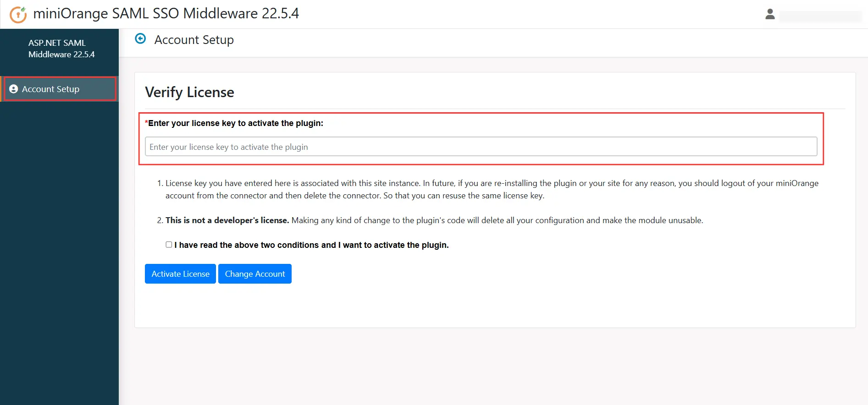Click the 'I have read the above' label text
Image resolution: width=868 pixels, height=405 pixels.
pyautogui.click(x=311, y=245)
